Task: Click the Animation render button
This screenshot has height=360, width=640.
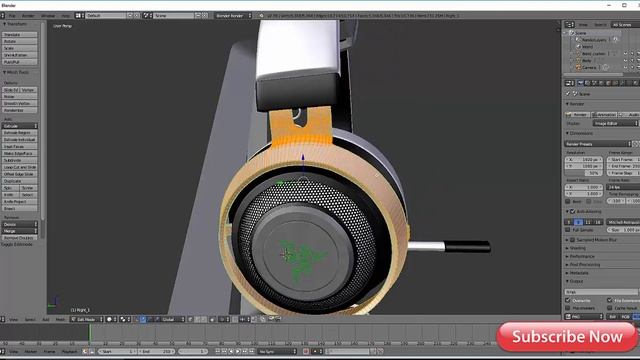Action: 604,115
